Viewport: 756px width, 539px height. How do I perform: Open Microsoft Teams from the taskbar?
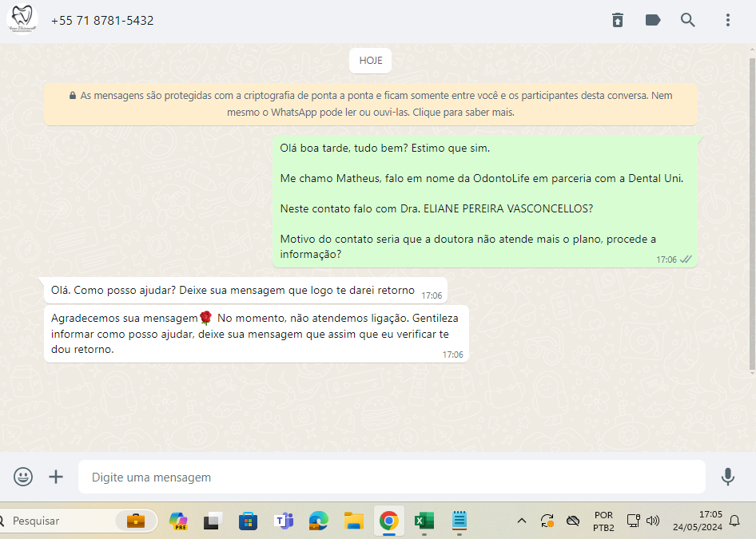click(x=283, y=521)
